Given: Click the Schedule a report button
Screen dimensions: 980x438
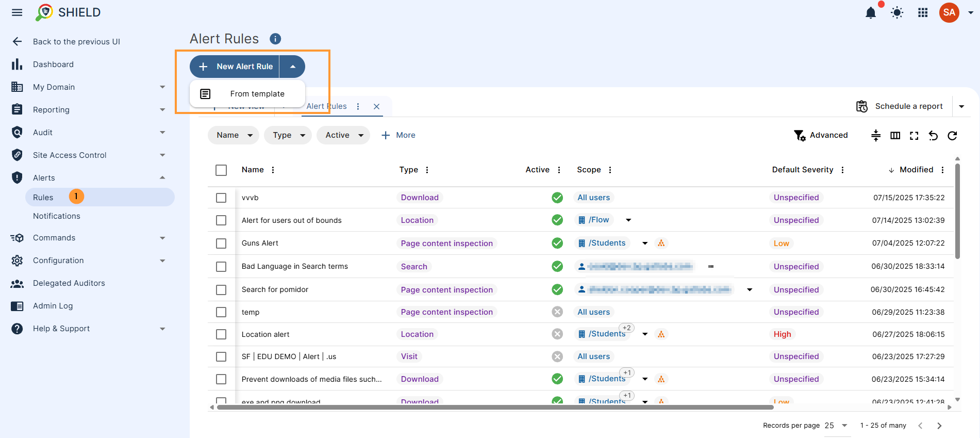Looking at the screenshot, I should [x=900, y=106].
